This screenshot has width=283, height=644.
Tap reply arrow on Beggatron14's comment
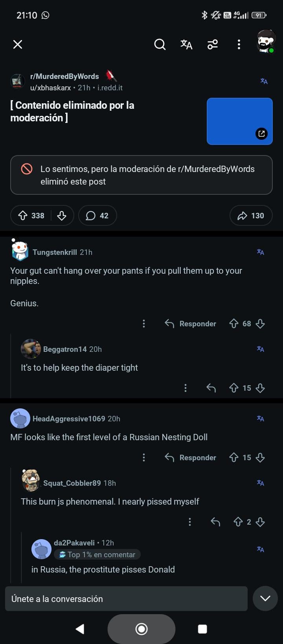211,388
